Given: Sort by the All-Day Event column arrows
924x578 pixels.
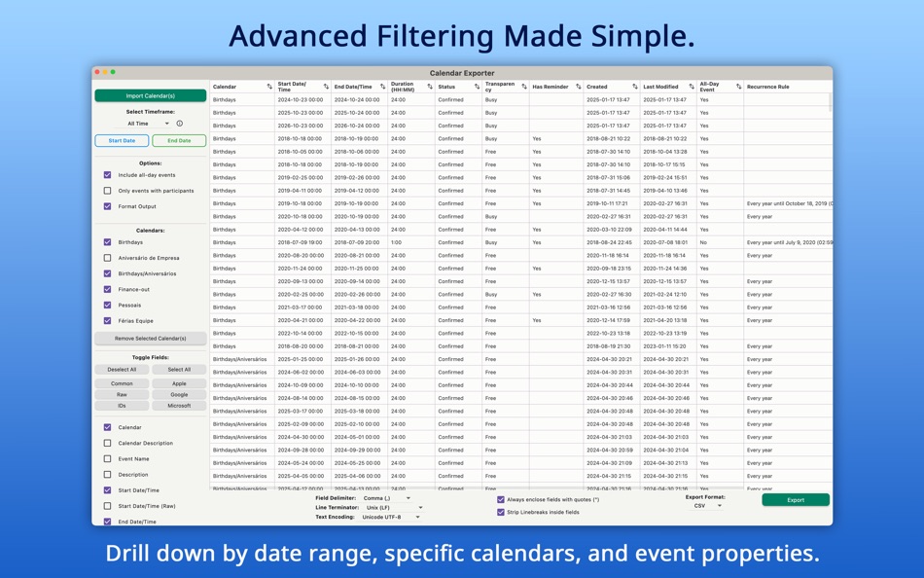Looking at the screenshot, I should pos(738,87).
